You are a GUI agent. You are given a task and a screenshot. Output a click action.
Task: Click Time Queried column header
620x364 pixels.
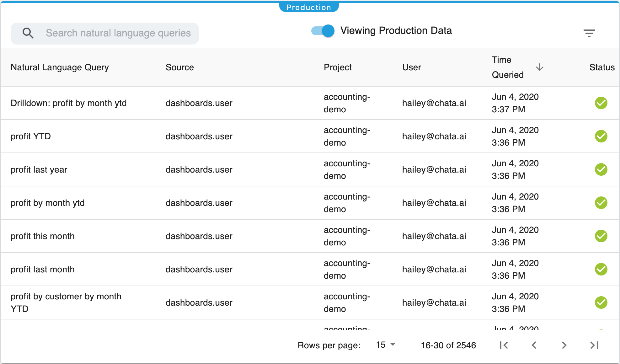coord(508,67)
